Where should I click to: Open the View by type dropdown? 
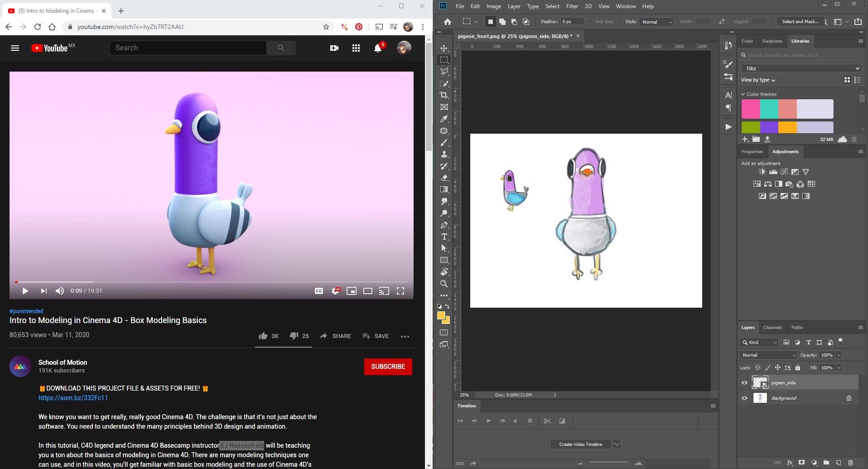coord(758,80)
